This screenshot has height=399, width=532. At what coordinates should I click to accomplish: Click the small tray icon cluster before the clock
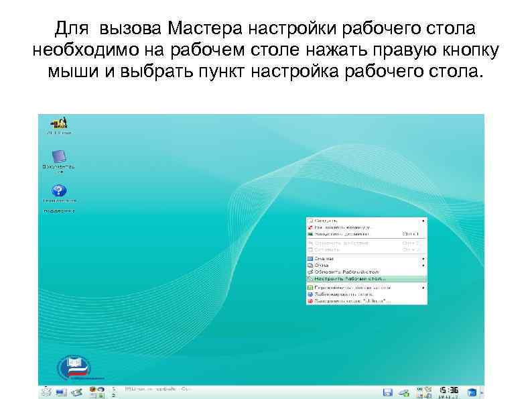click(x=423, y=392)
